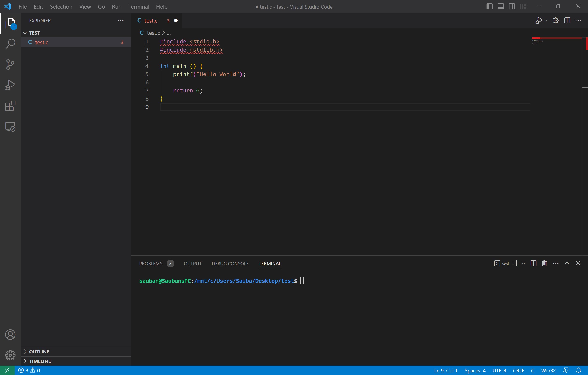Kill terminal with trash icon
Image resolution: width=588 pixels, height=375 pixels.
[544, 263]
